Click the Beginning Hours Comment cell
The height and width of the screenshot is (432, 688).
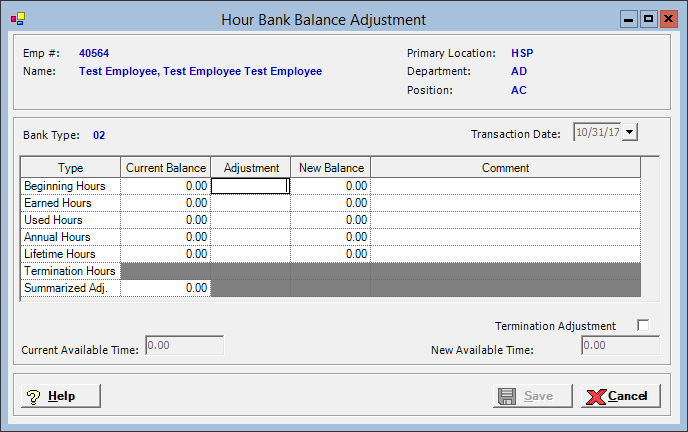coord(505,186)
